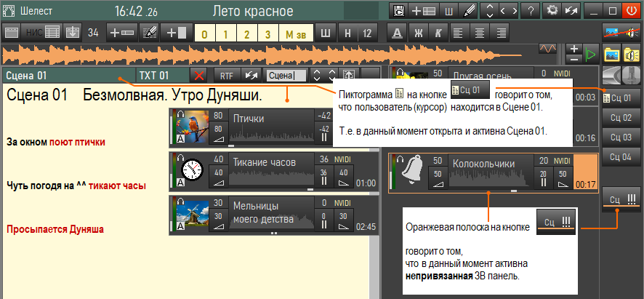The height and width of the screenshot is (299, 644).
Task: Click the Сцена text input field
Action: (286, 76)
